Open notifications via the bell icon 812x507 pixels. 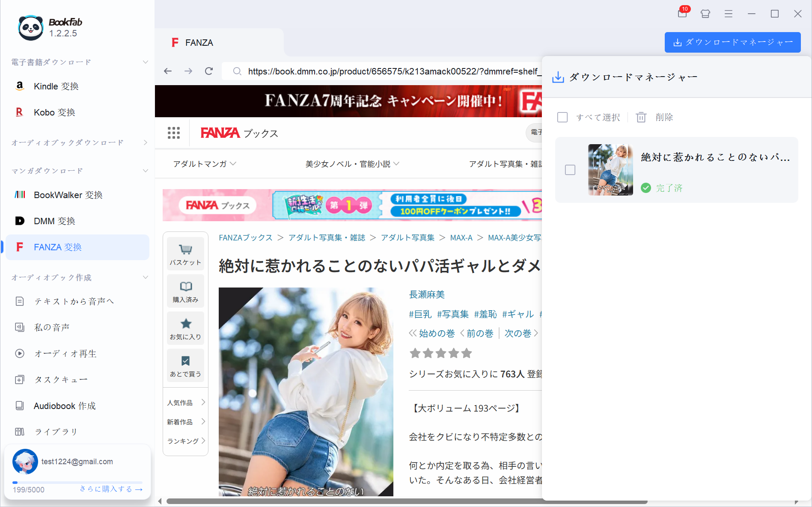click(x=682, y=14)
